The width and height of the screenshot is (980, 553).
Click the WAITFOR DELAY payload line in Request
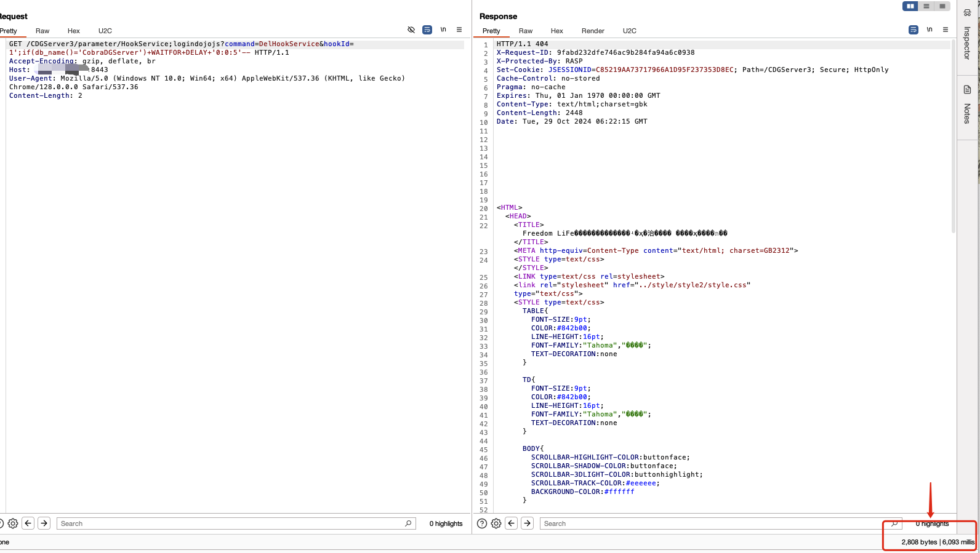pos(149,52)
